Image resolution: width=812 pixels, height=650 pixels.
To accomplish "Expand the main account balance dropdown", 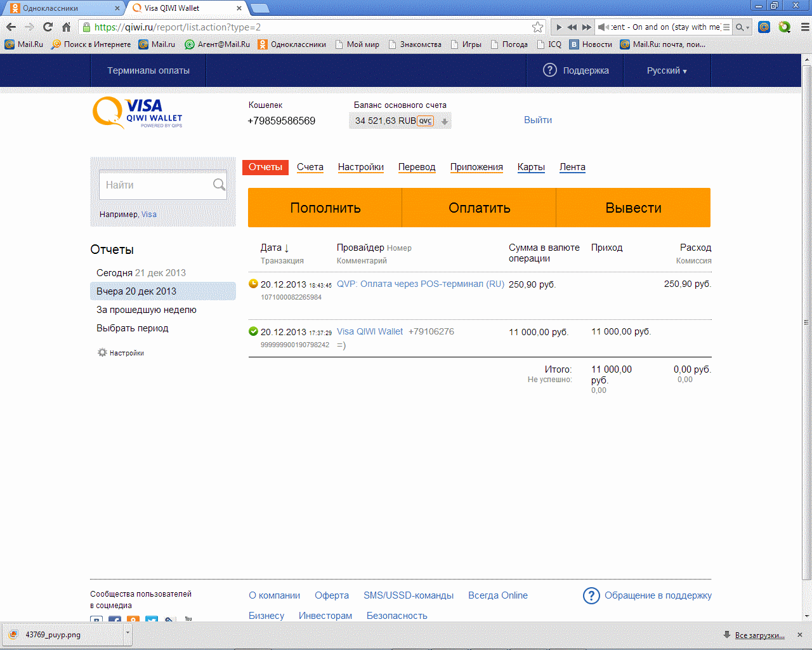I will 445,121.
